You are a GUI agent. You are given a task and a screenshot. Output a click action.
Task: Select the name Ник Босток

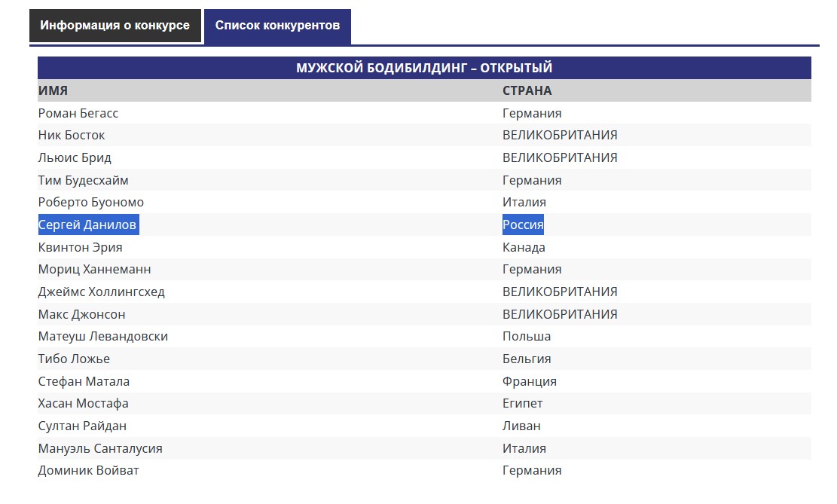[x=72, y=135]
